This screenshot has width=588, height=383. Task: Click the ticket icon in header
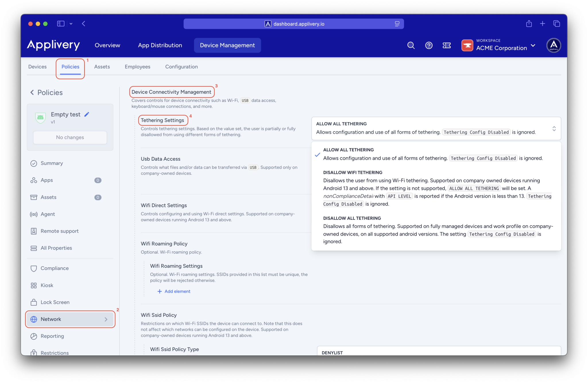pyautogui.click(x=446, y=45)
